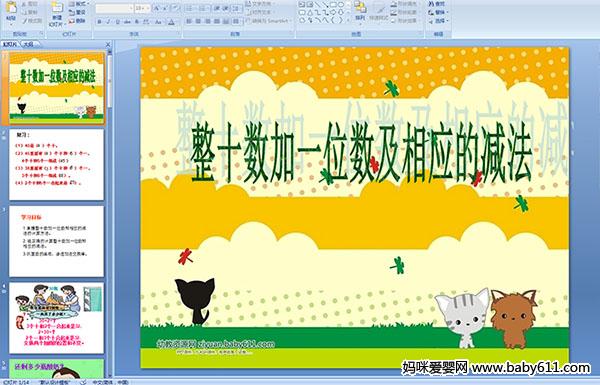Click the Convert to SmartArt button

[x=269, y=21]
